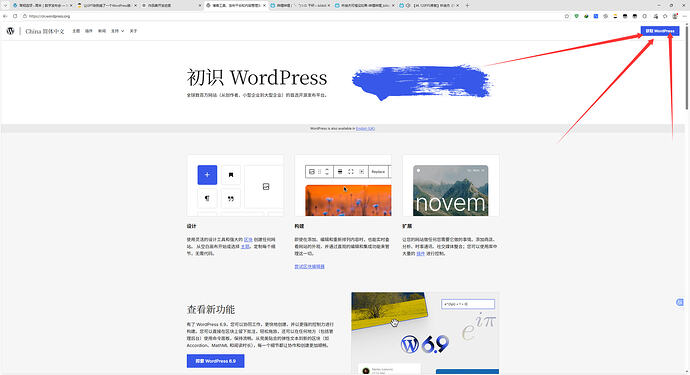The image size is (690, 375).
Task: Open the browser profile avatar
Action: 675,16
